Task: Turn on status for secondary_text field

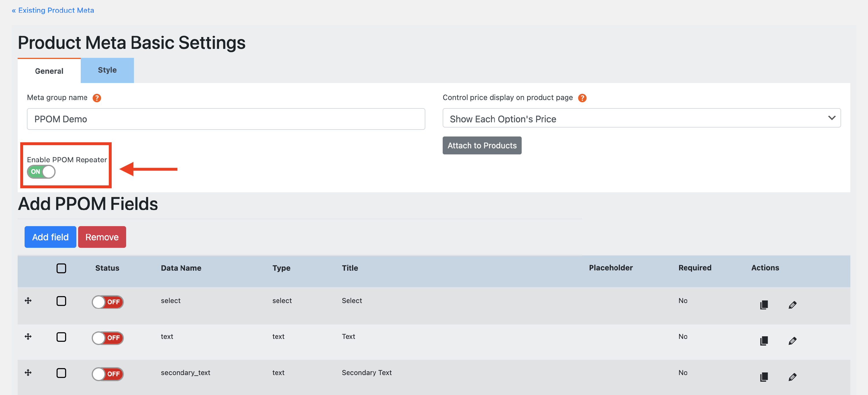Action: (108, 374)
